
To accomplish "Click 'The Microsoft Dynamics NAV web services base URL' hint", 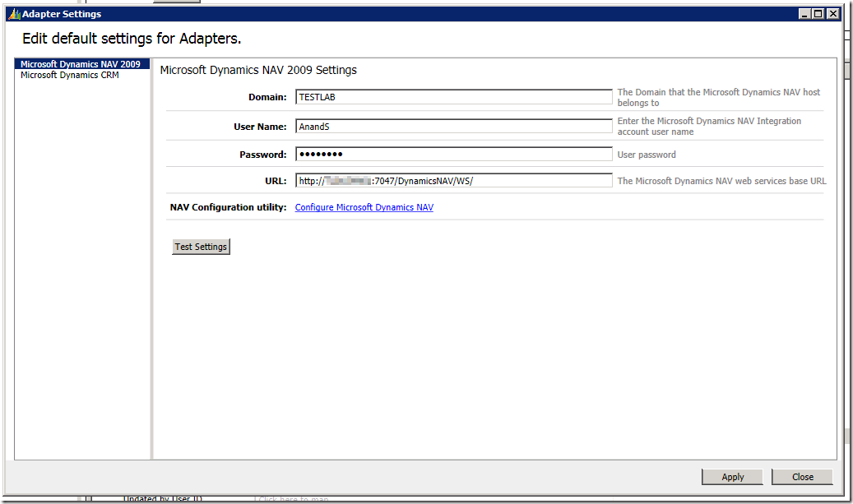I will (x=721, y=181).
